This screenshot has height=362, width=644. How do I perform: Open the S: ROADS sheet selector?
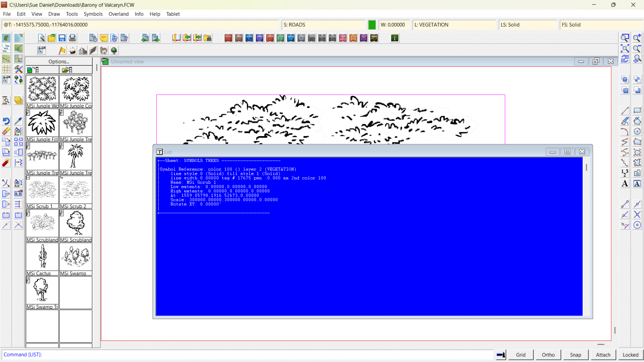[x=323, y=25]
